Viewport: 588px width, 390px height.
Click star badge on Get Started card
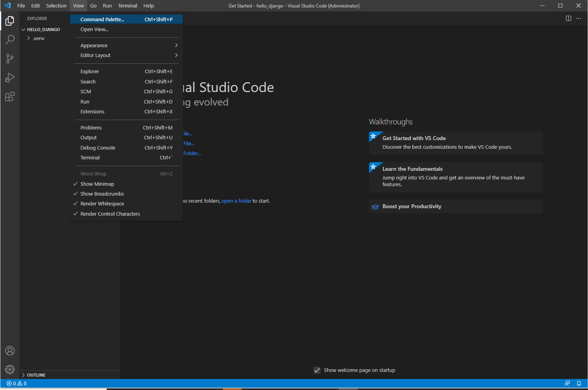point(373,136)
